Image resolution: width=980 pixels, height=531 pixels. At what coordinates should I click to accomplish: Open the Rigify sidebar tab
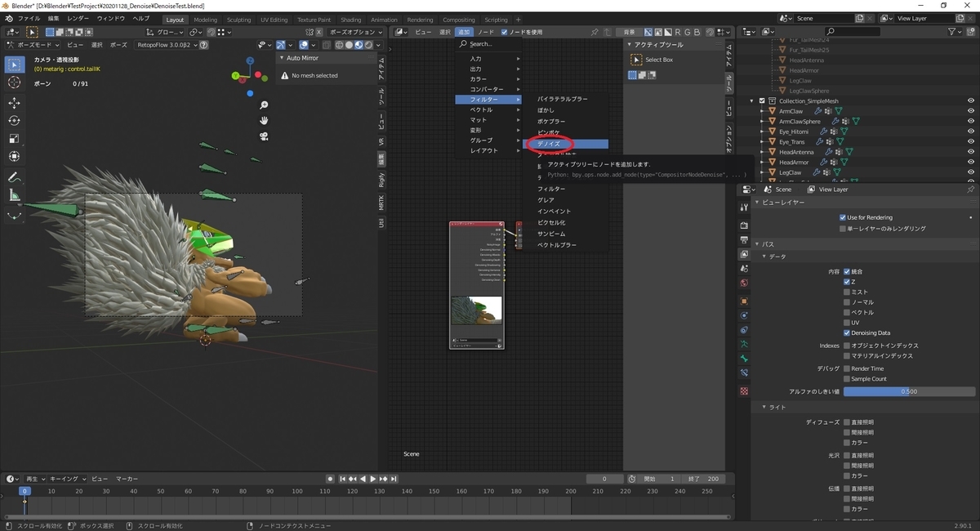click(x=381, y=180)
